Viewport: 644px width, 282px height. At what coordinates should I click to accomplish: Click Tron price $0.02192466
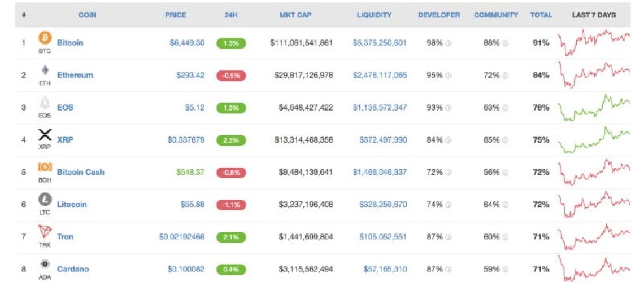181,236
